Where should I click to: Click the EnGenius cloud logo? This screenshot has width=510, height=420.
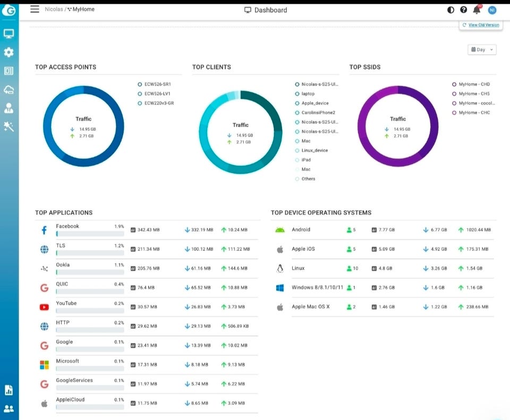pyautogui.click(x=9, y=11)
